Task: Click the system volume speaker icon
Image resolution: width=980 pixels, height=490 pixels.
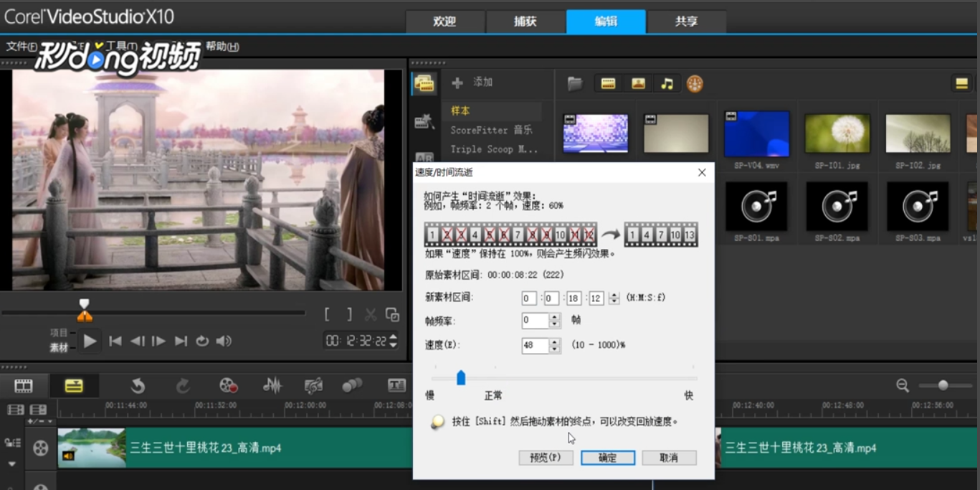Action: tap(224, 341)
